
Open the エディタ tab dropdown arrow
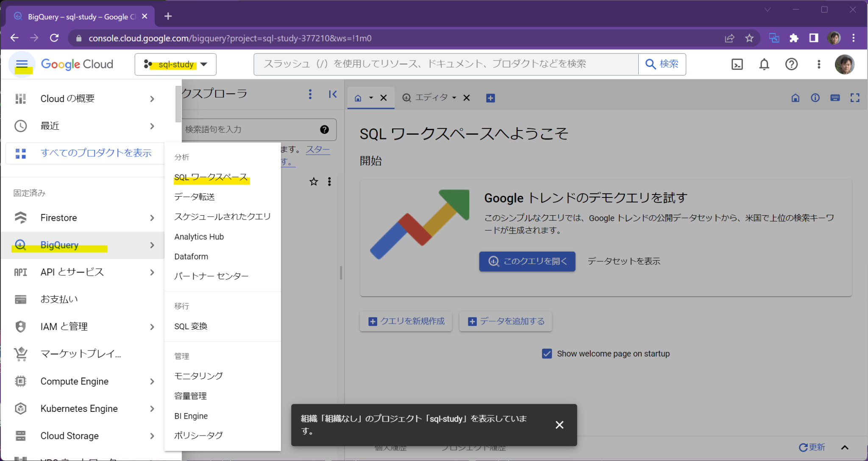[x=454, y=97]
